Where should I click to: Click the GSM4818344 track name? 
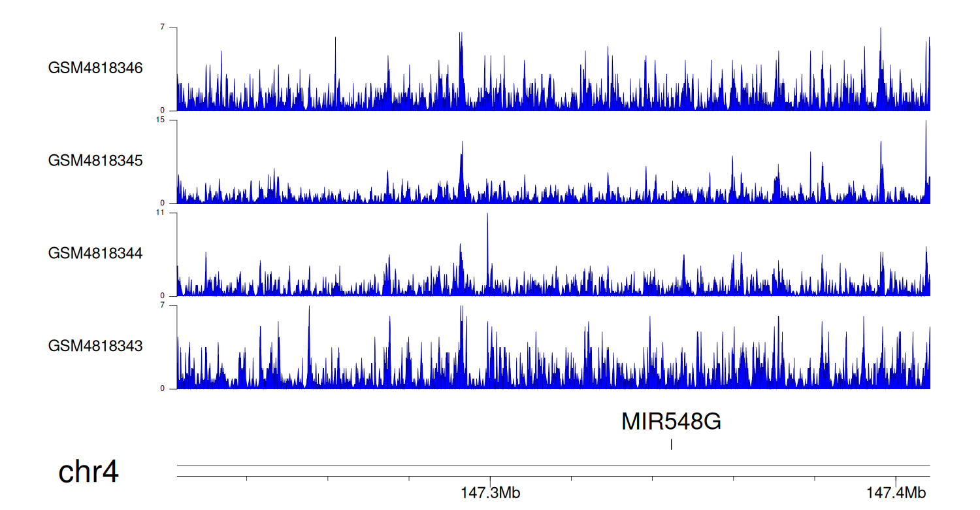pos(95,252)
